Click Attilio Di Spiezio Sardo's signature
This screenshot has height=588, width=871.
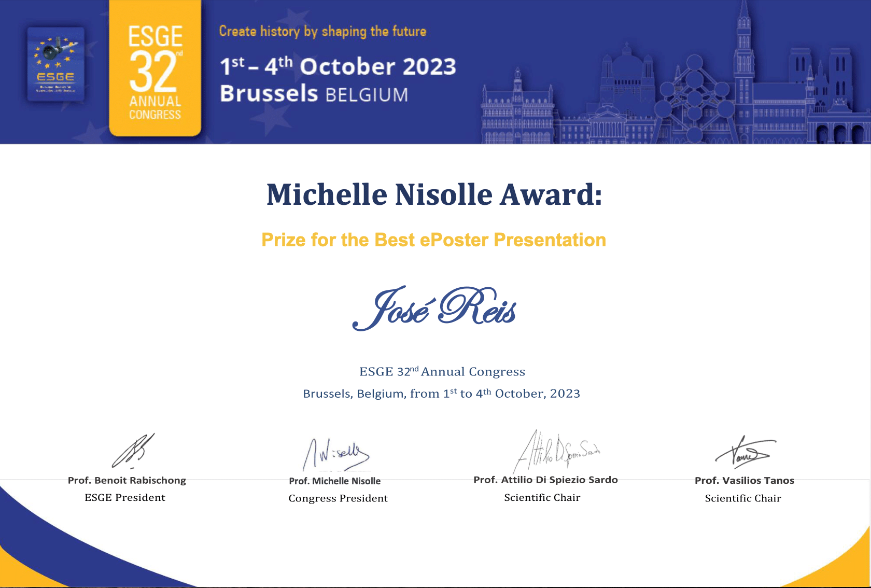point(556,451)
